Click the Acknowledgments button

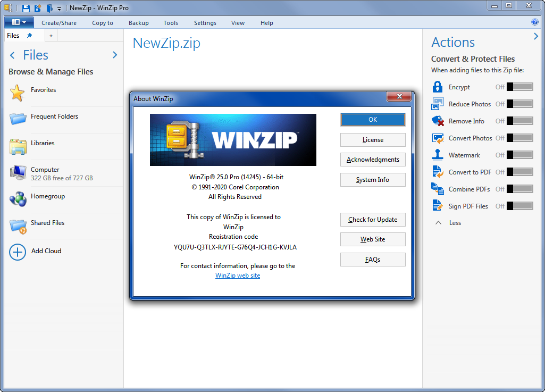point(373,160)
